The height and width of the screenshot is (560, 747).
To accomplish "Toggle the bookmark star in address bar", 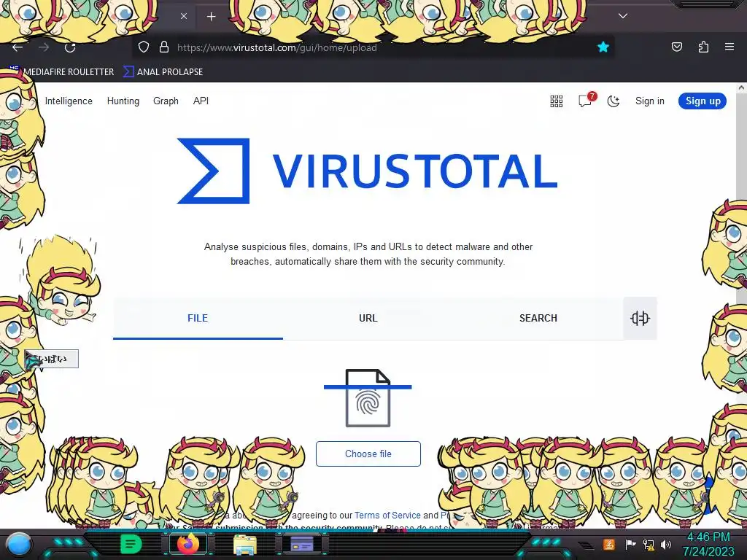I will click(x=603, y=47).
